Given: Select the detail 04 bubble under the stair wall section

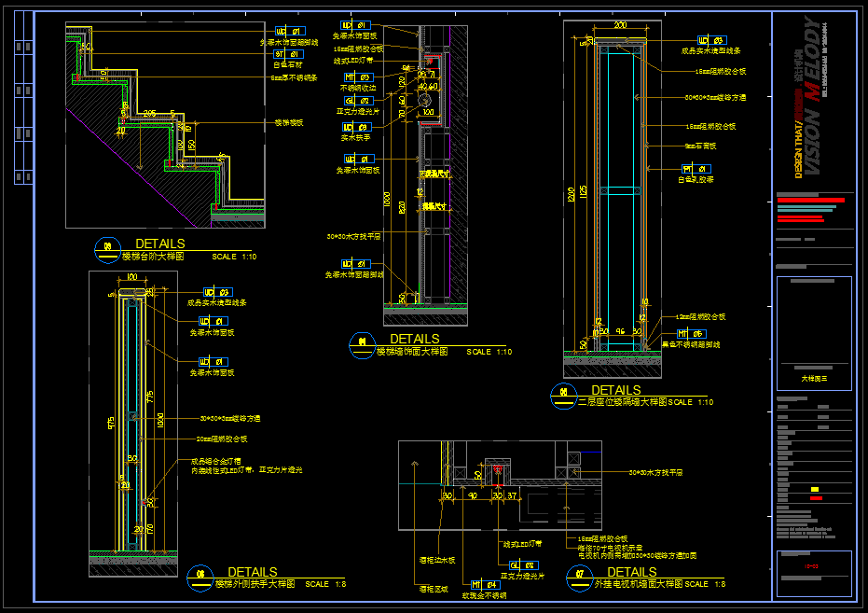Looking at the screenshot, I should pyautogui.click(x=362, y=344).
